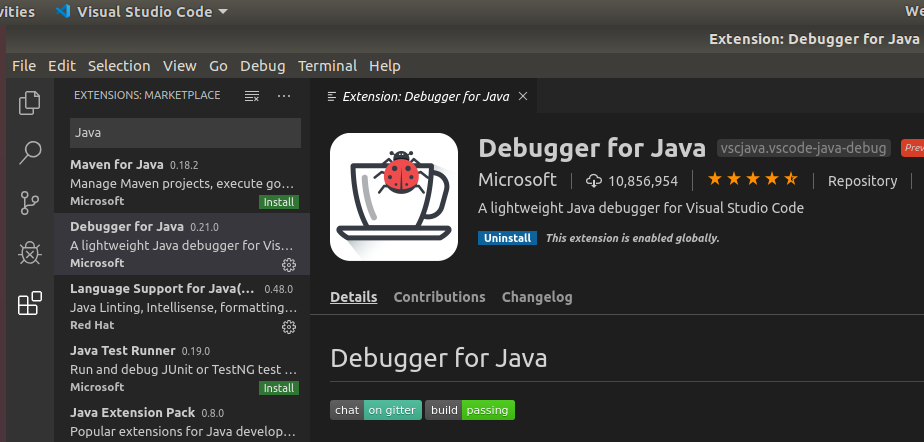
Task: Select Language Support for Java list entry
Action: pyautogui.click(x=182, y=306)
